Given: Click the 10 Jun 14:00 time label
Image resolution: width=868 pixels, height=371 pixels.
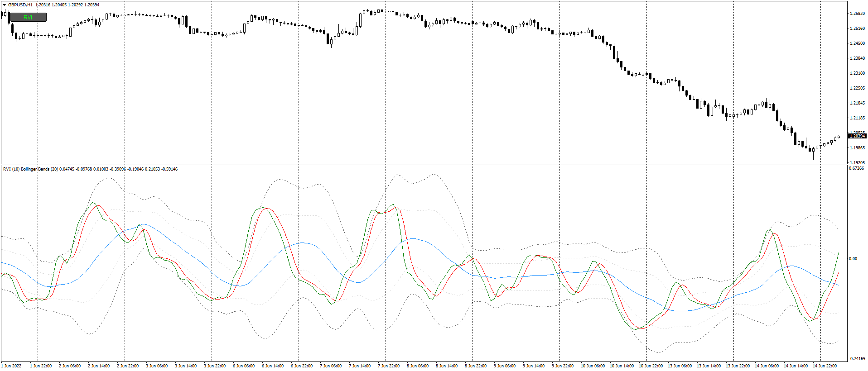Looking at the screenshot, I should (622, 366).
